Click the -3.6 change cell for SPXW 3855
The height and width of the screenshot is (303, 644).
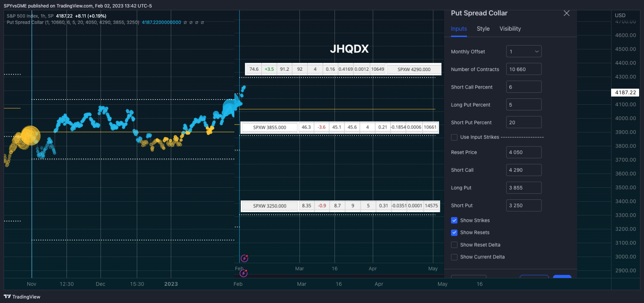[321, 127]
